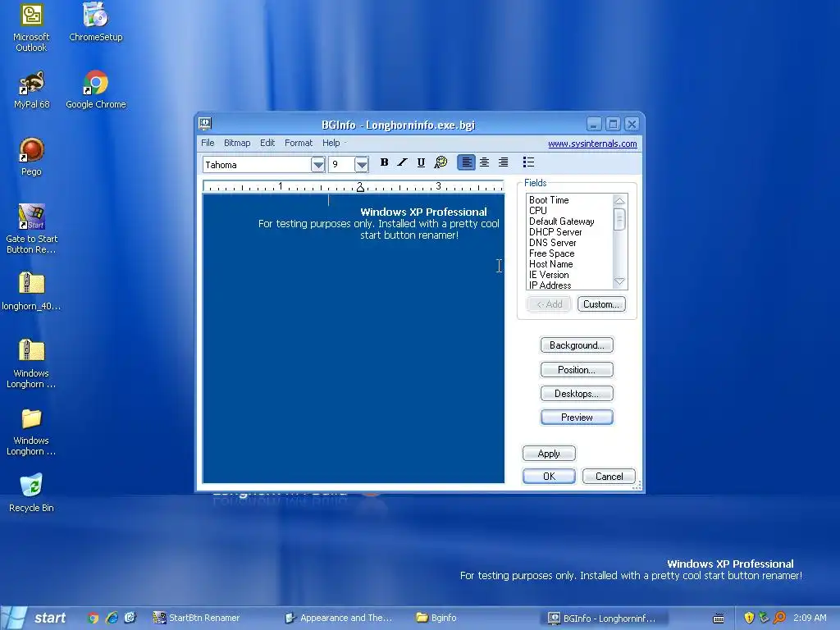Click the on-screen keyboard tray icon
Image resolution: width=840 pixels, height=630 pixels.
point(719,619)
